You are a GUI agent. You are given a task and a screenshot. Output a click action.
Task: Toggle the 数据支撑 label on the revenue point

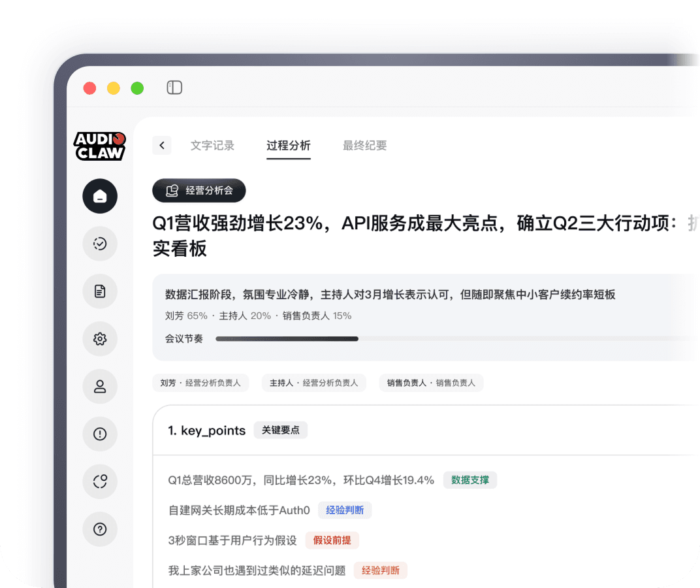(470, 480)
